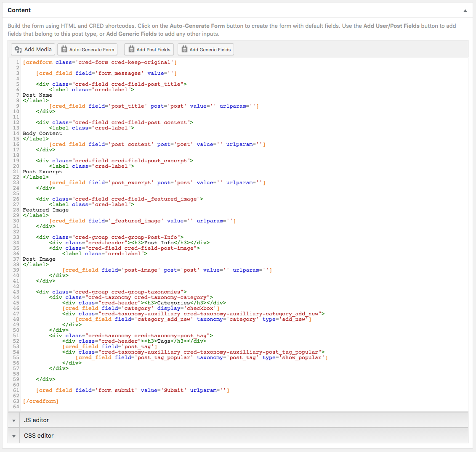Click line number 64 in the gutter
The height and width of the screenshot is (452, 476).
(16, 406)
